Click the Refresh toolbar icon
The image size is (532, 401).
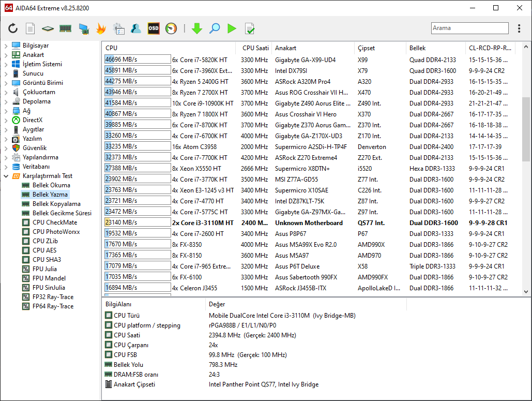[x=13, y=28]
